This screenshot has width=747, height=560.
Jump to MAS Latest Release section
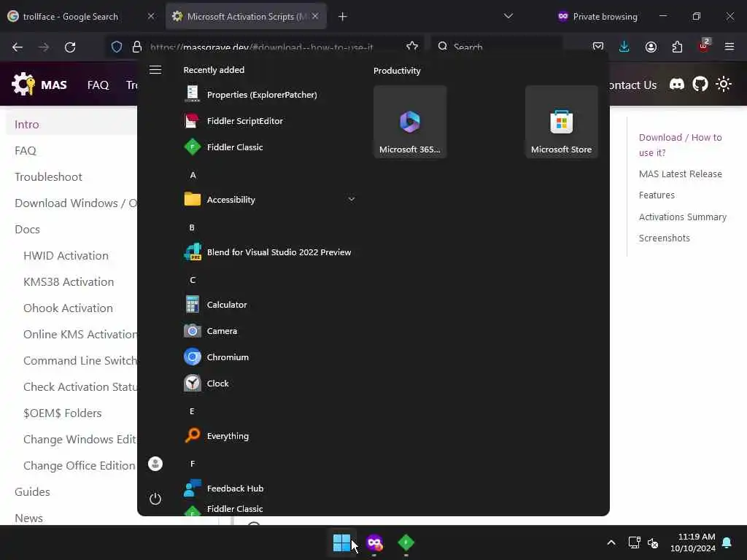pos(681,174)
